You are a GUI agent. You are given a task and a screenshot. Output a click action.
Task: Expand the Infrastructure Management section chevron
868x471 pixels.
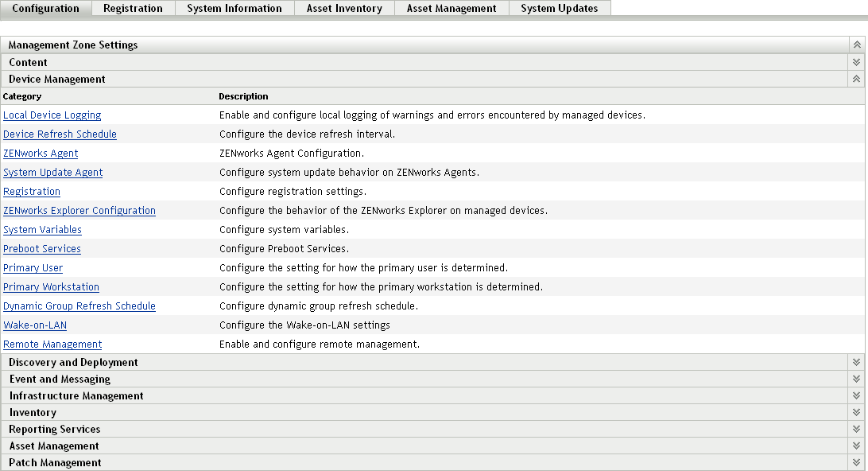coord(856,395)
